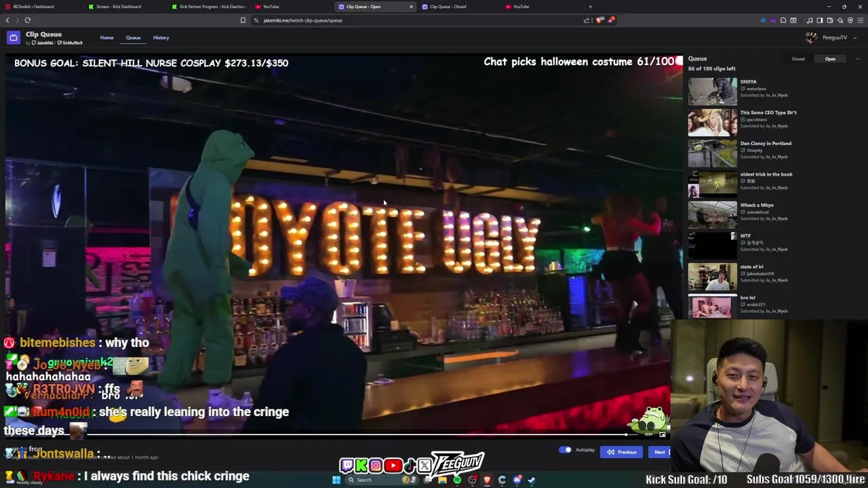Switch to Kick Partner Program tab
Screen dimensions: 868x488
click(208, 7)
